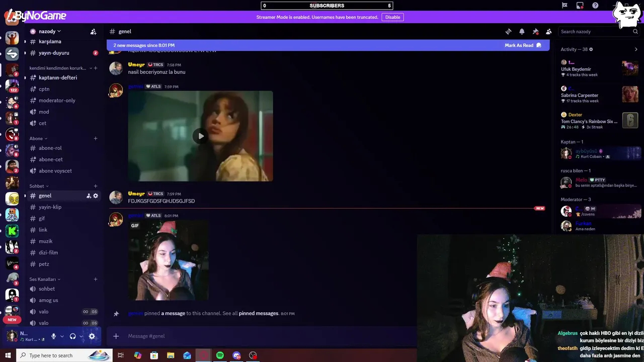This screenshot has width=644, height=362.
Task: Click Windows taskbar search box
Action: tap(64, 355)
